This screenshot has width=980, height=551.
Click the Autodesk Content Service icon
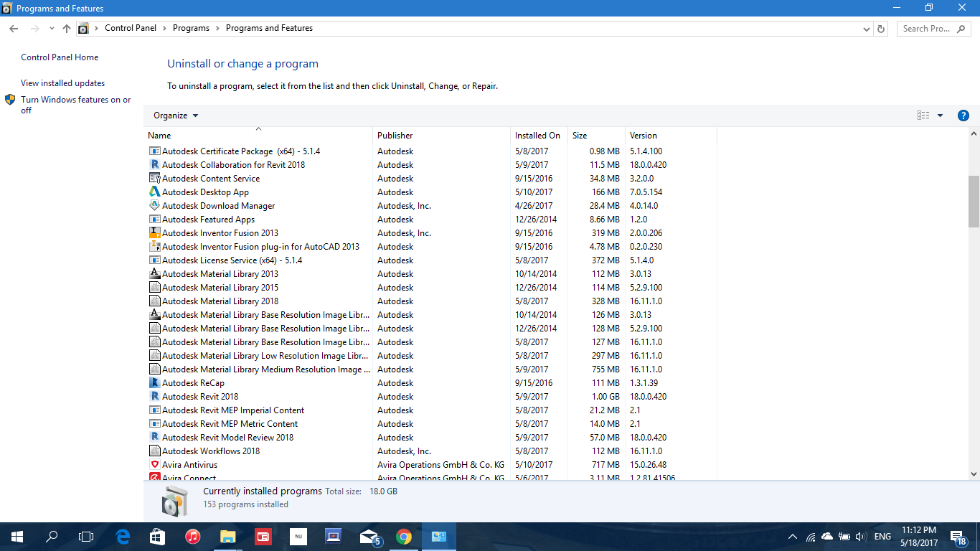pyautogui.click(x=154, y=179)
